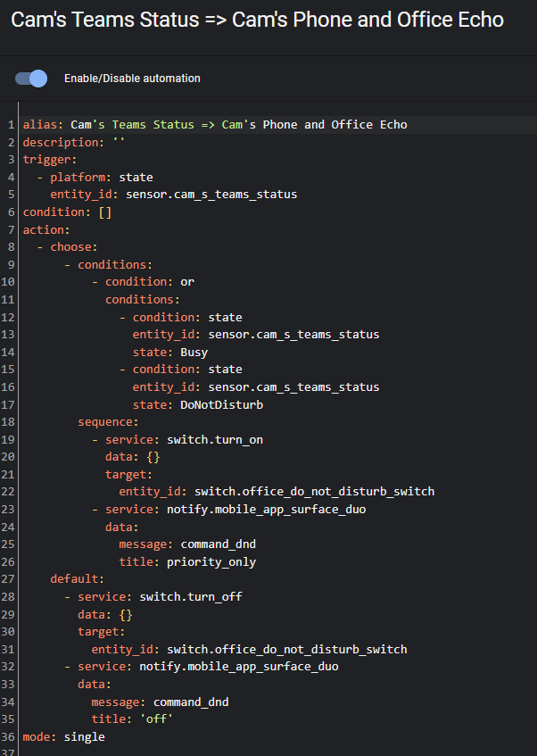
Task: Click 'data: {}' on line 29
Action: (105, 615)
